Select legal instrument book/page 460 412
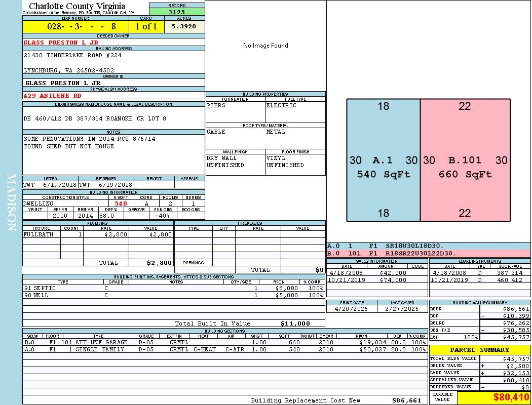This screenshot has width=532, height=405. 510,280
